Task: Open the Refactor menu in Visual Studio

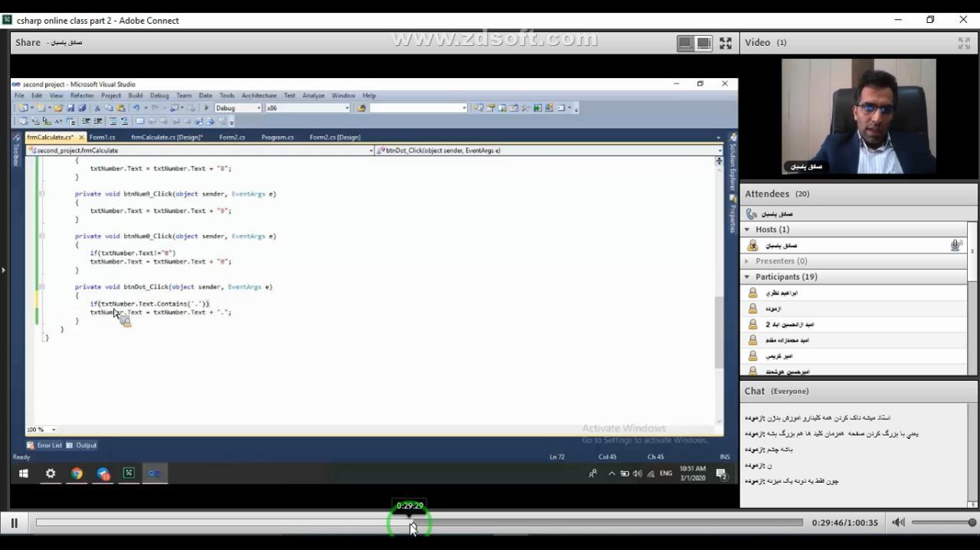Action: [82, 96]
